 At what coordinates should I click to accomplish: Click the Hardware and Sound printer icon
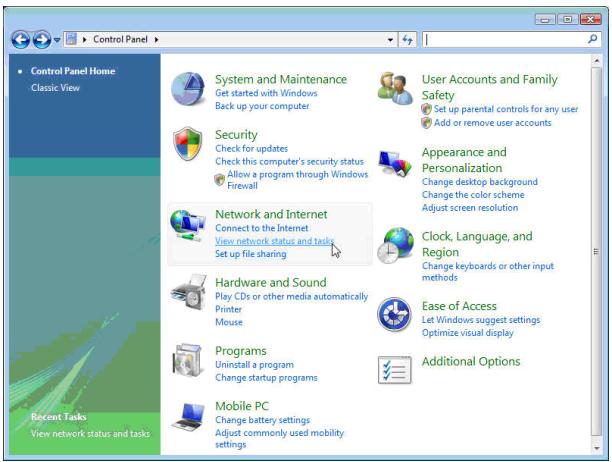pos(189,292)
